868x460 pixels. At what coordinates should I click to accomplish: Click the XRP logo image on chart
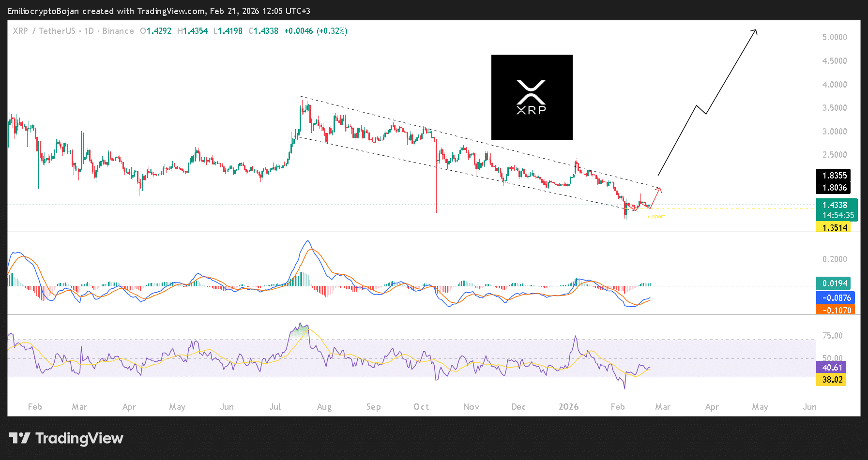pos(532,97)
